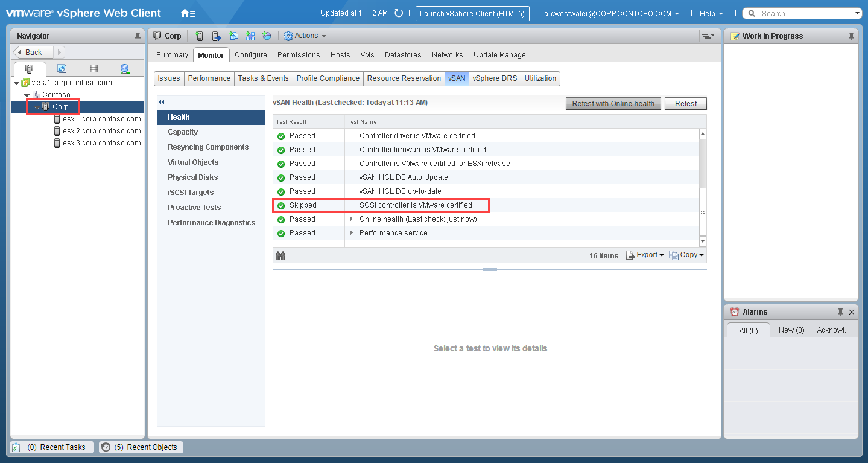Open the Utilization sub-tab
The width and height of the screenshot is (868, 463).
click(x=540, y=78)
